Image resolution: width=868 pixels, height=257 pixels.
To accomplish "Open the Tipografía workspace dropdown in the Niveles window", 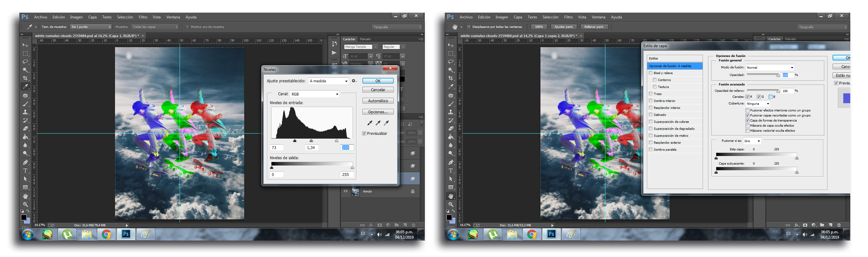I will coord(397,27).
